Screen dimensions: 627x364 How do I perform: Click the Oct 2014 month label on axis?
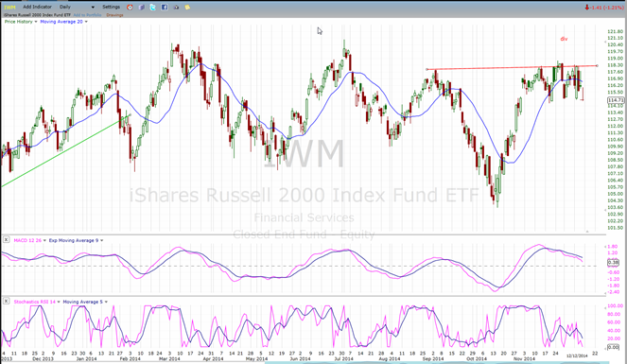[477, 359]
